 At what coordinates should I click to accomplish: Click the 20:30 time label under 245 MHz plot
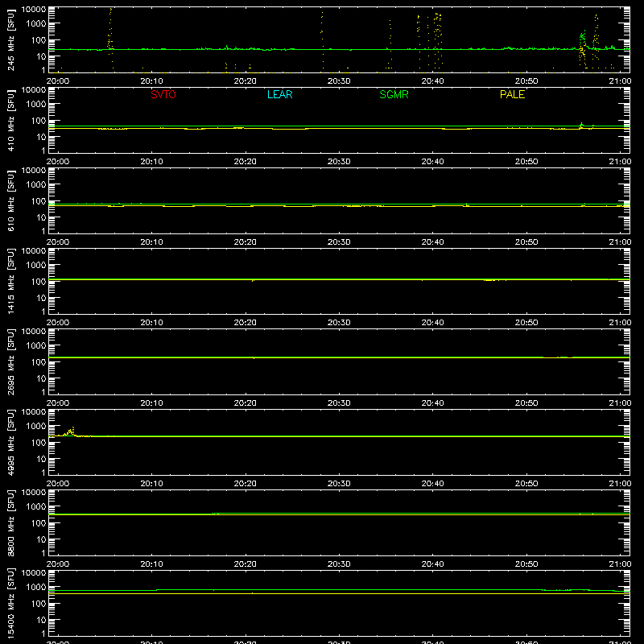[339, 81]
